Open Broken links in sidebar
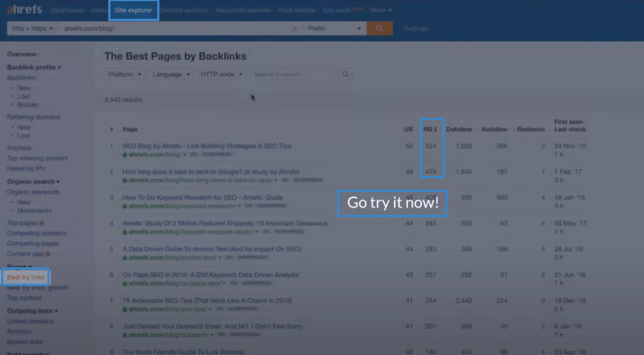644x355 pixels. click(24, 342)
